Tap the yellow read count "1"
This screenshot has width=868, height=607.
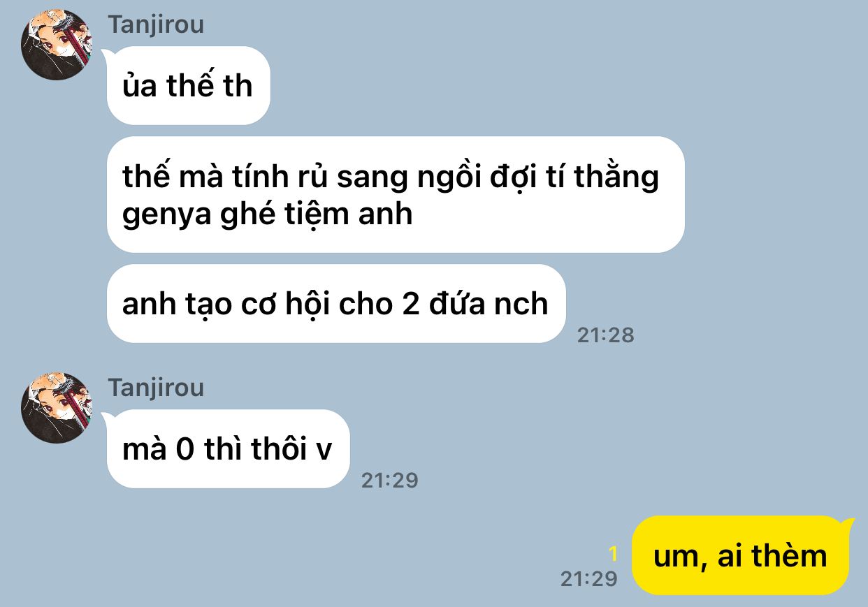coord(614,554)
